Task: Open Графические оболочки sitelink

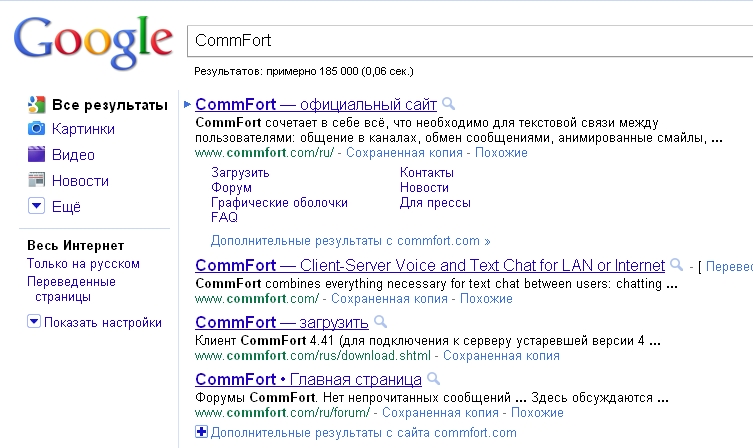Action: (279, 203)
